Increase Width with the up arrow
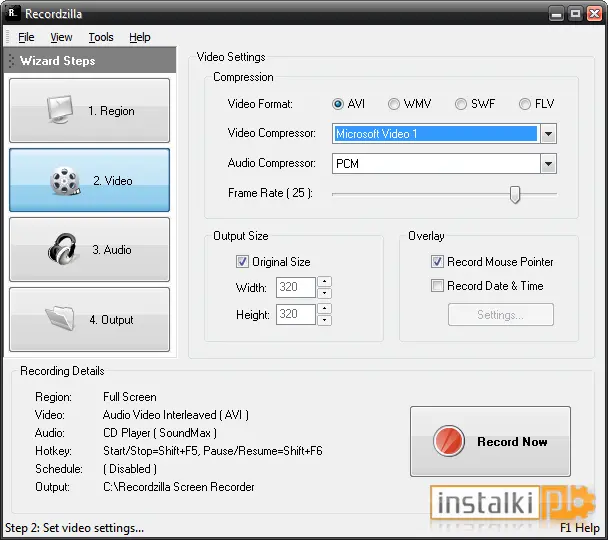This screenshot has width=608, height=540. (x=325, y=281)
